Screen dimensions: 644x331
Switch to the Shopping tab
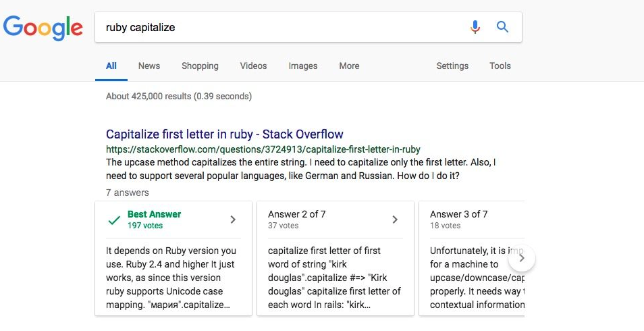[200, 66]
